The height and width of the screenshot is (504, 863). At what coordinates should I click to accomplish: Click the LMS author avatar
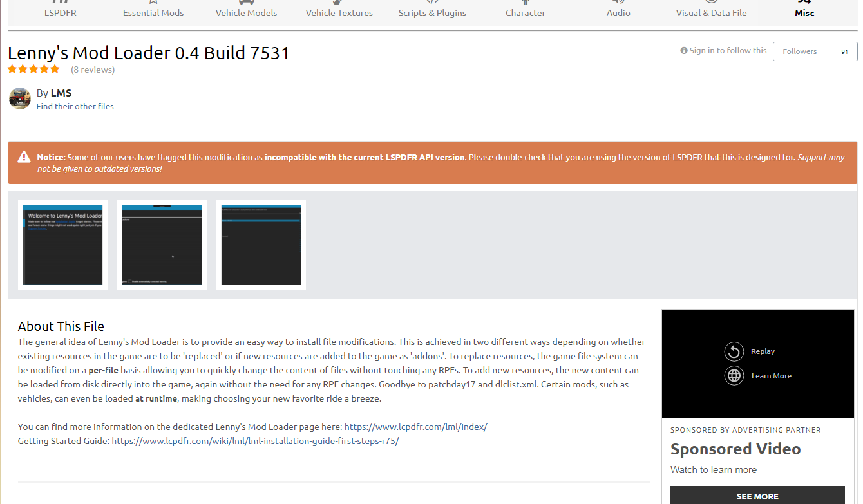20,98
